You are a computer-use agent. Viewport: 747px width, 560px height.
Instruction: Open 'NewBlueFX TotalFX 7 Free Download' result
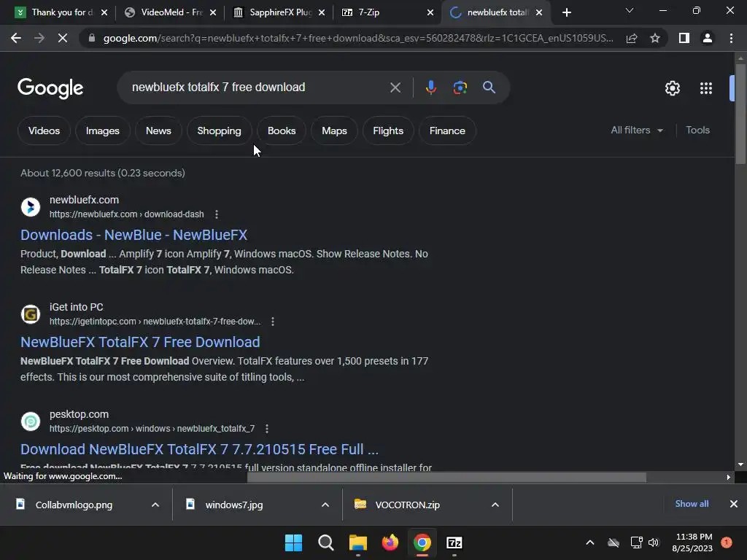click(140, 342)
